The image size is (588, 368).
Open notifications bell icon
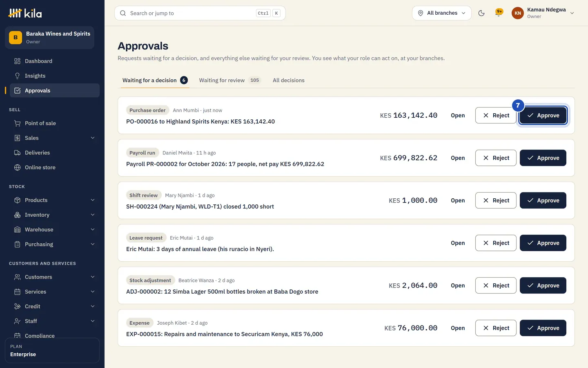click(x=498, y=13)
